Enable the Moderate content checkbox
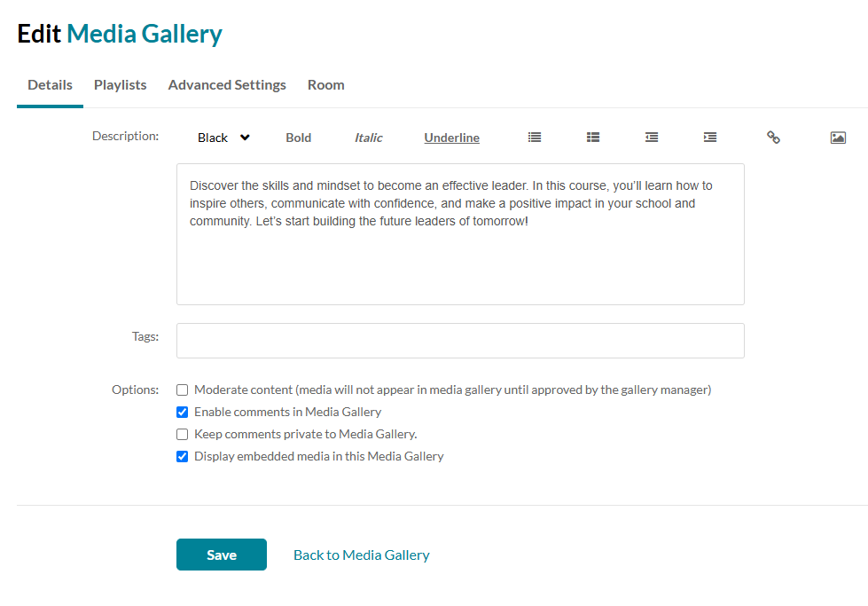This screenshot has width=868, height=606. [183, 390]
